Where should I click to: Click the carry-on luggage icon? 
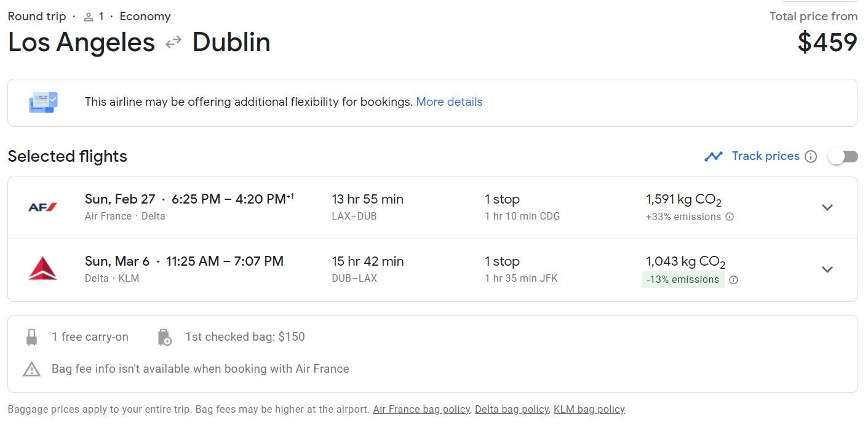tap(31, 337)
